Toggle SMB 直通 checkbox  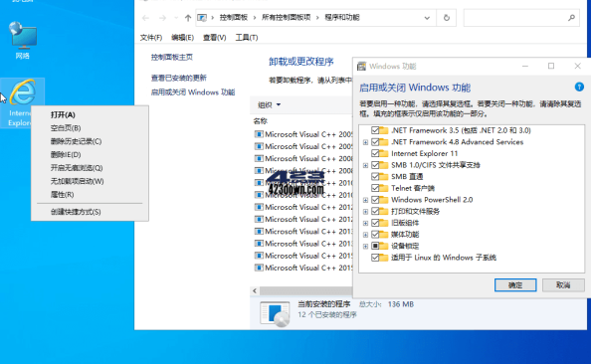[375, 176]
